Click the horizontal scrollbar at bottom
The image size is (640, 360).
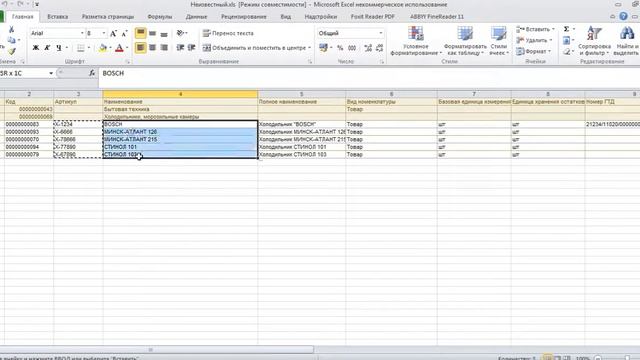tap(157, 350)
